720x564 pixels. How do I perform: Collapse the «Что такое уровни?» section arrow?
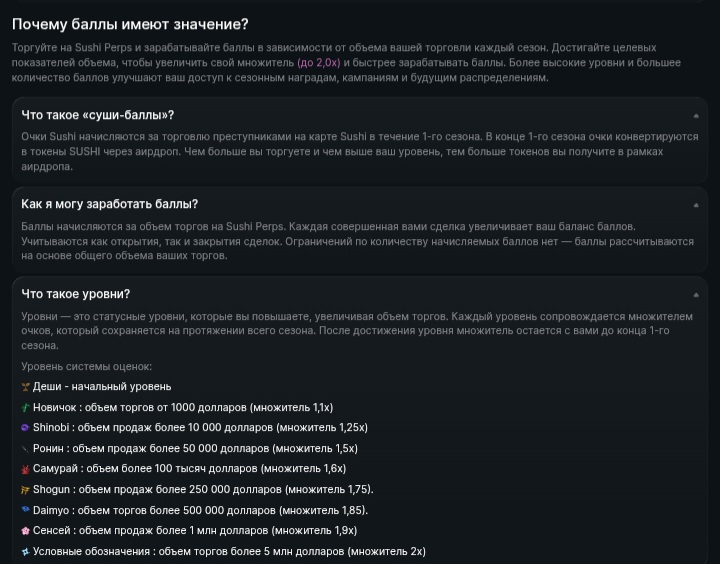[696, 295]
